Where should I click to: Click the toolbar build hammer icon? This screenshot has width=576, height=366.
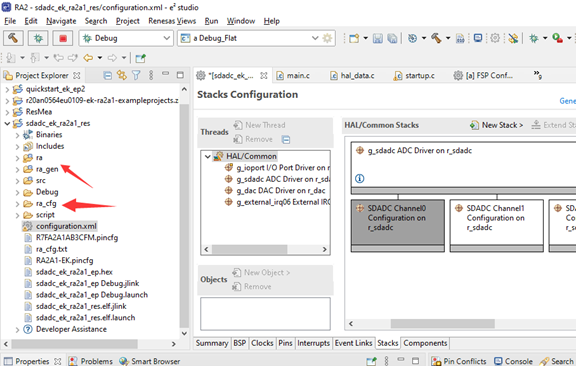coord(436,38)
